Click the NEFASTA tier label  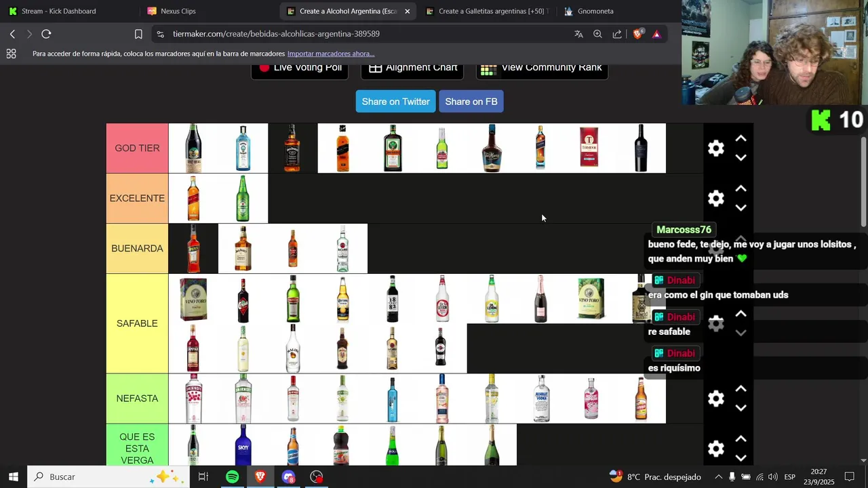click(x=137, y=399)
